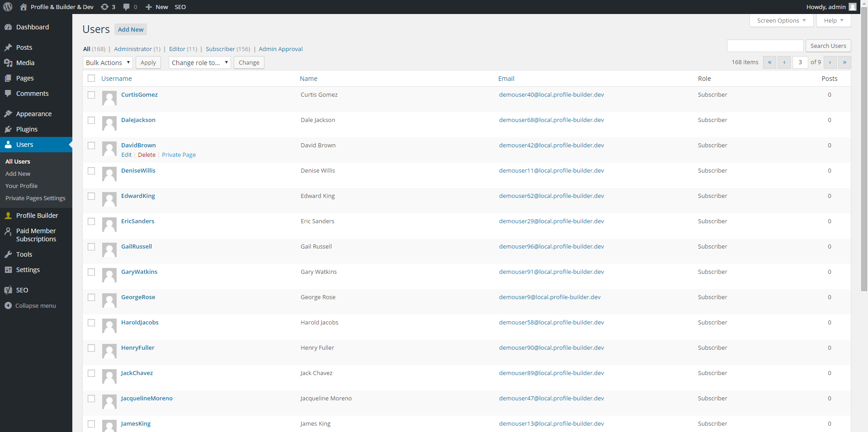Click the updates icon in admin bar
This screenshot has height=432, width=868.
104,7
